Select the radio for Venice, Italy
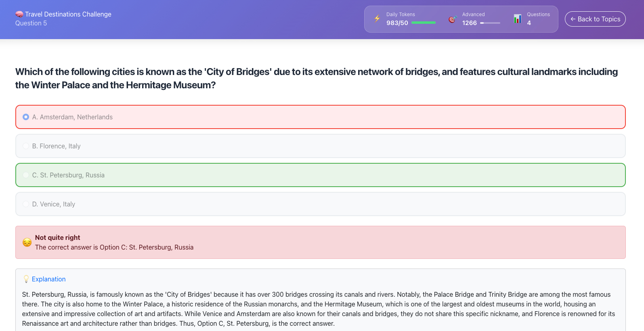 point(26,204)
